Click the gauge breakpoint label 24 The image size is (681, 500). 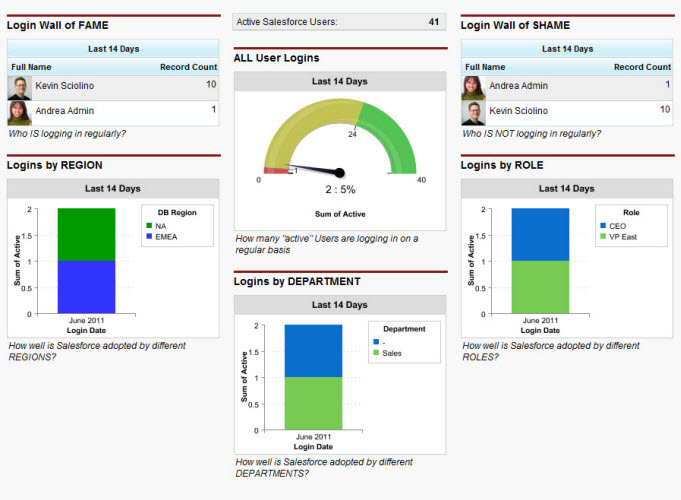tap(352, 135)
